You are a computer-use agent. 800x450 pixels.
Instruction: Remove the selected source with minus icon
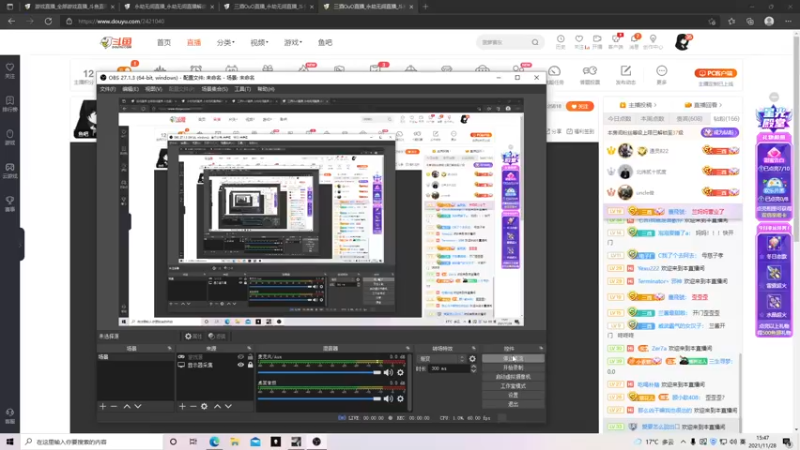(193, 407)
